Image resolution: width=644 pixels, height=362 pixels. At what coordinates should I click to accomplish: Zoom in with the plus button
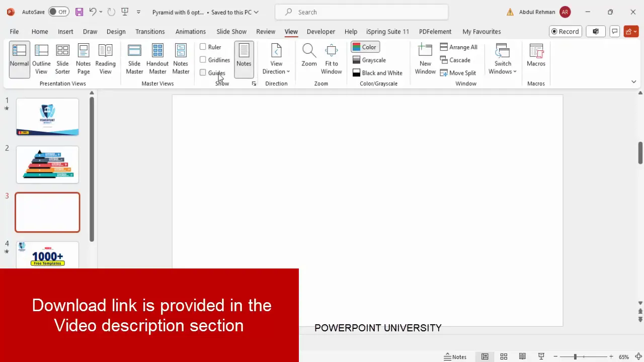(611, 356)
